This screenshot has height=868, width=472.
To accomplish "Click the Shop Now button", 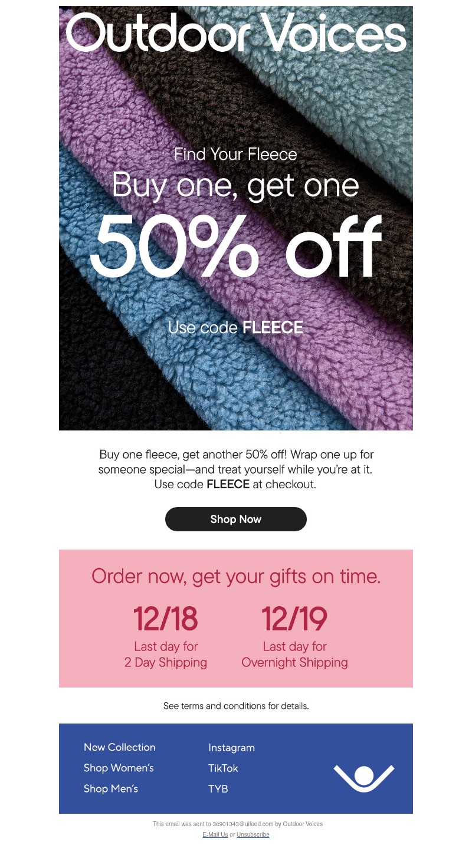I will [235, 519].
